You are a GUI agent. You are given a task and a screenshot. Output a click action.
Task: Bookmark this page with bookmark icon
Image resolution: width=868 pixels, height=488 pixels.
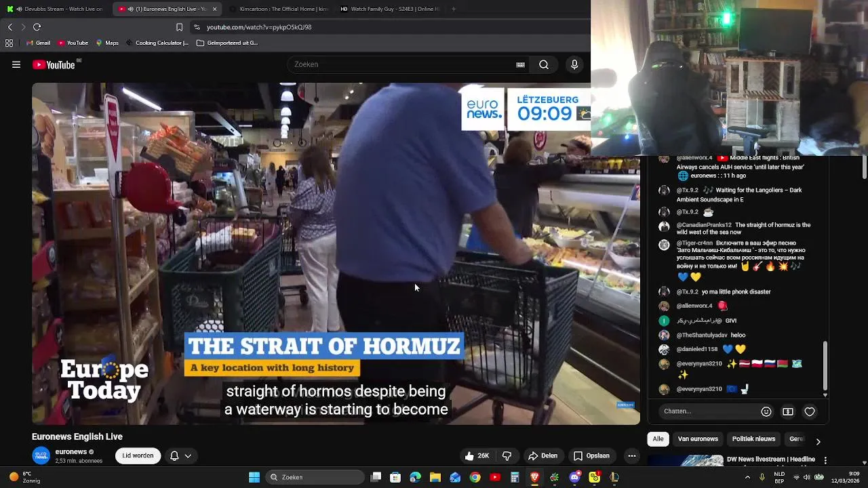pyautogui.click(x=179, y=27)
